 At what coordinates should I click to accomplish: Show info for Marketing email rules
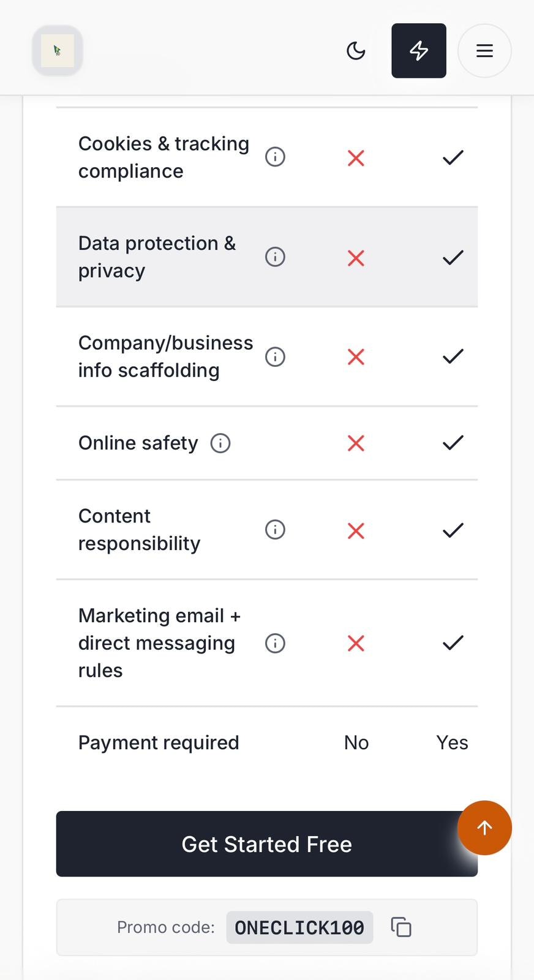coord(275,643)
